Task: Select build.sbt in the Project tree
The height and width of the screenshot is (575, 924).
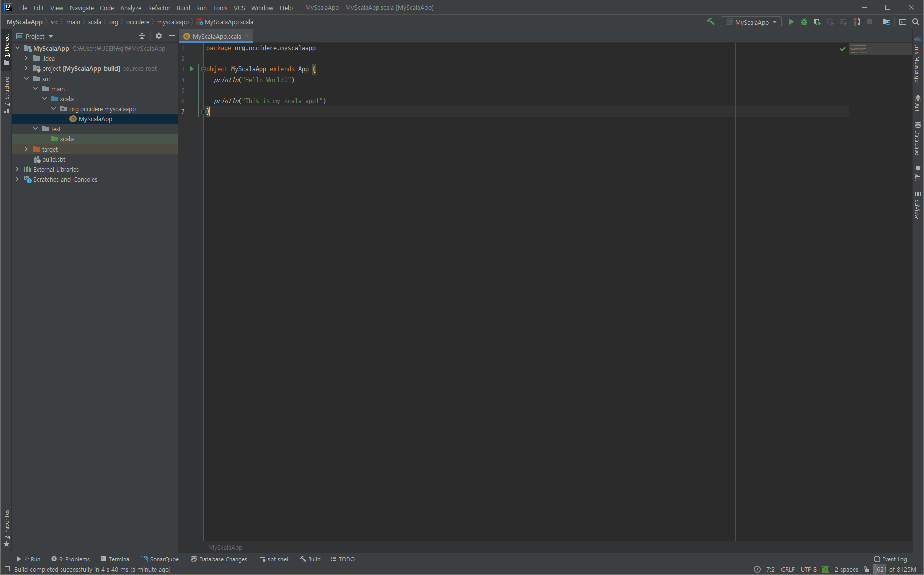Action: 54,159
